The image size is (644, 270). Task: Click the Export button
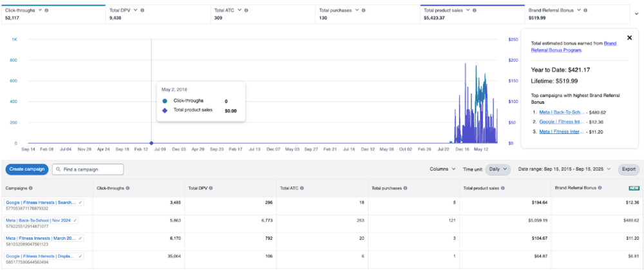point(629,169)
